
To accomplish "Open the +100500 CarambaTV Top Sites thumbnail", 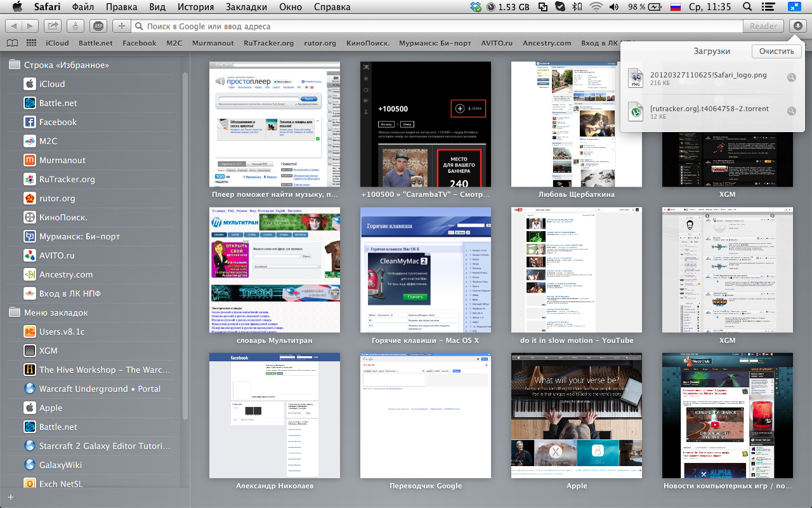I will 426,124.
